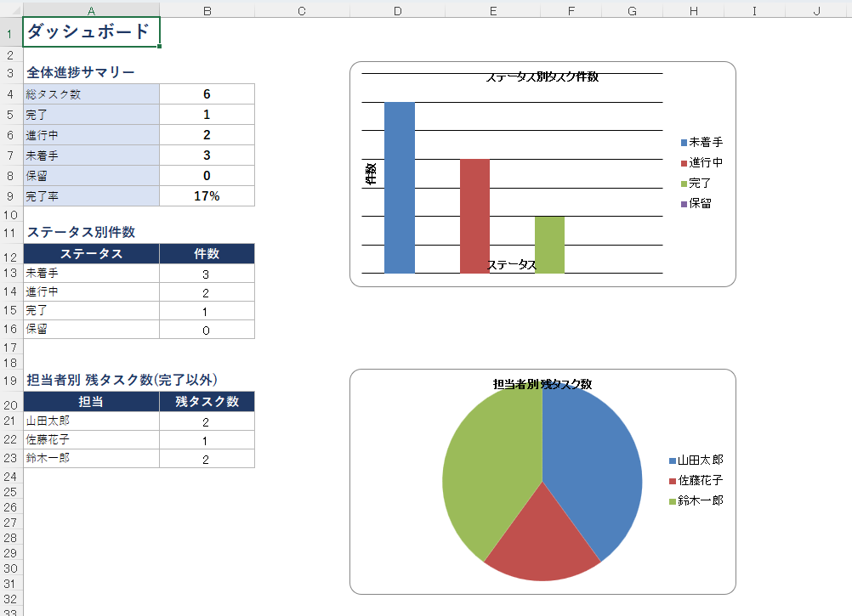Viewport: 852px width, 616px height.
Task: Click the 17% completion rate cell
Action: pos(207,196)
